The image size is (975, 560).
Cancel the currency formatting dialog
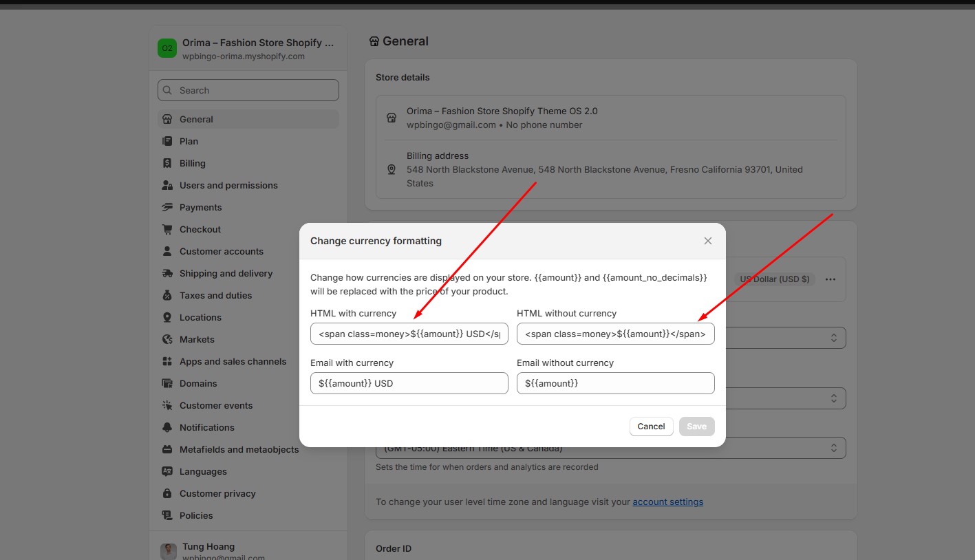(651, 427)
